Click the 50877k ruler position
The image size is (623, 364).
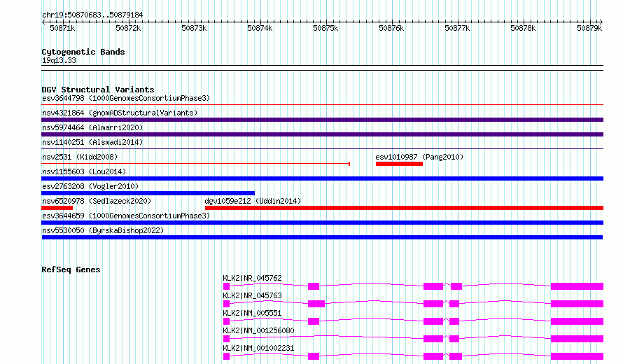(x=457, y=28)
